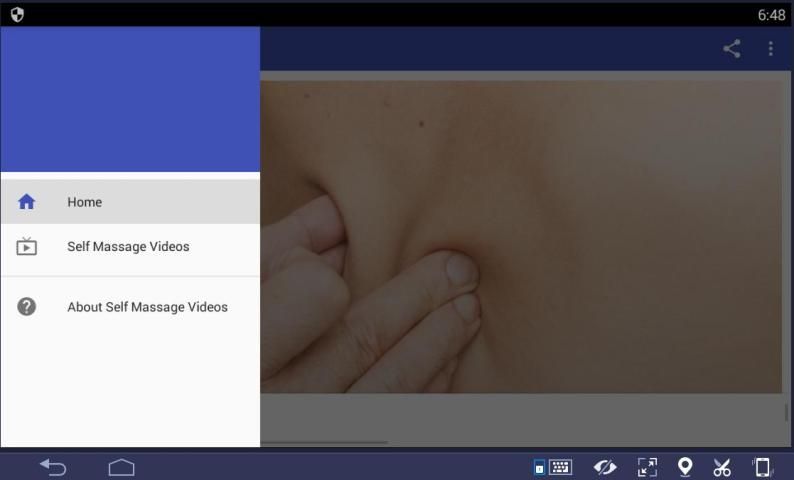Click the horizontal scroll indicator below photo
The image size is (794, 480).
click(x=323, y=442)
